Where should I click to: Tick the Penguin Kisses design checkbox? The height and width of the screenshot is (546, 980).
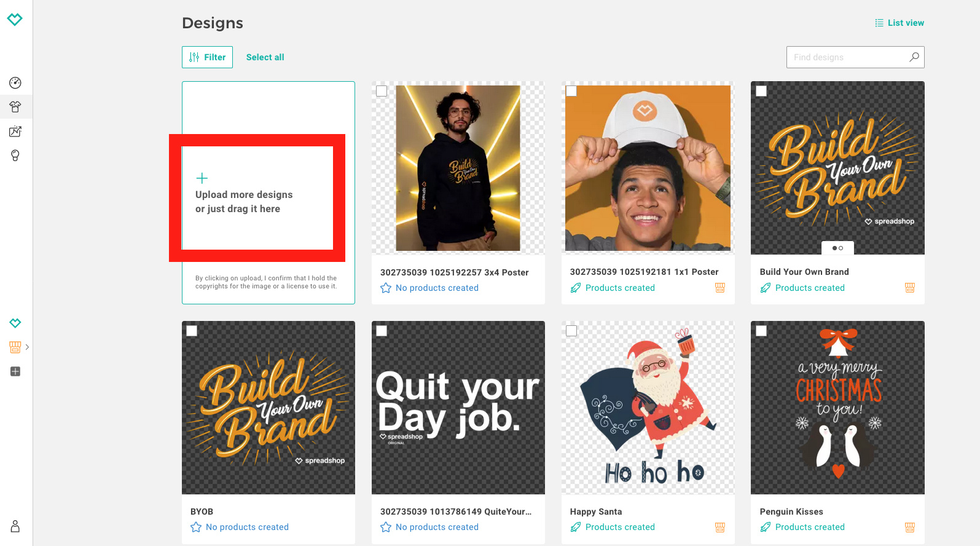point(761,331)
